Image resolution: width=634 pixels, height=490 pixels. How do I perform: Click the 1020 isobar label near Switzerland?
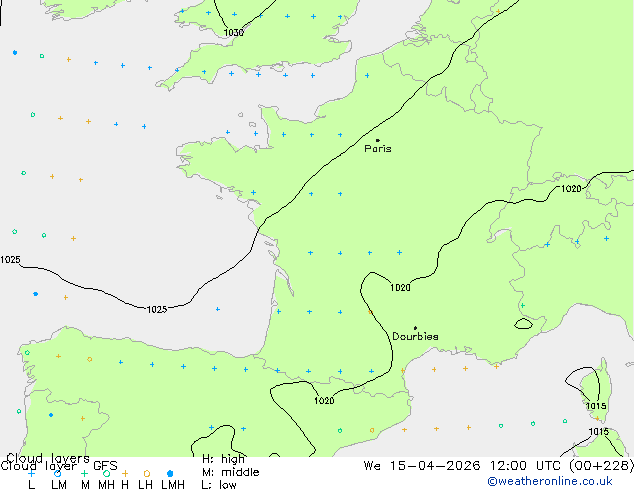(x=571, y=188)
